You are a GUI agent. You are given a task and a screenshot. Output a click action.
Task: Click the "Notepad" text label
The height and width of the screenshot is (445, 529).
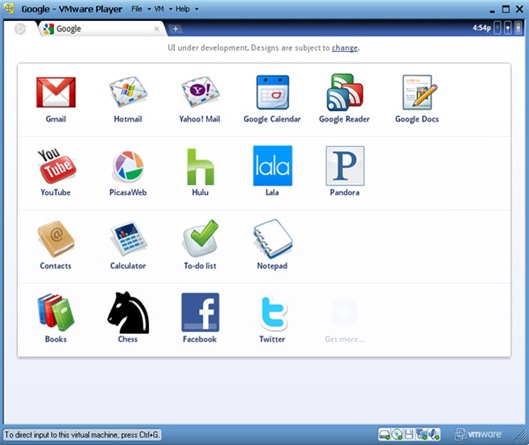272,266
